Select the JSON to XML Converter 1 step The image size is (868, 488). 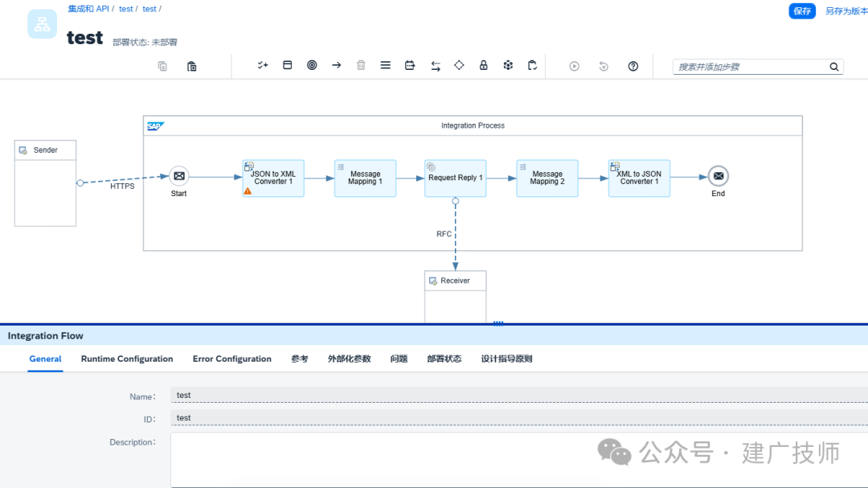(x=273, y=178)
